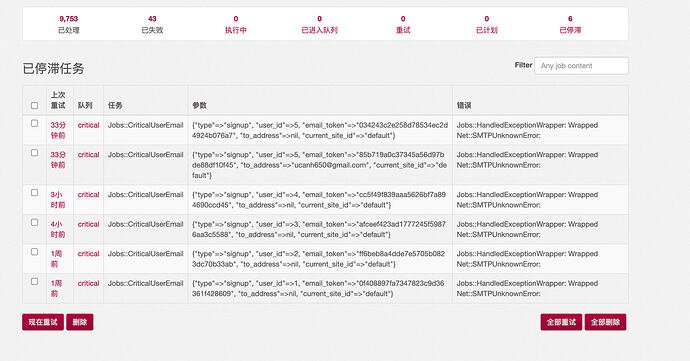Select checkbox for the user_id 4 job
Viewport: 690px width, 361px height.
[x=34, y=193]
